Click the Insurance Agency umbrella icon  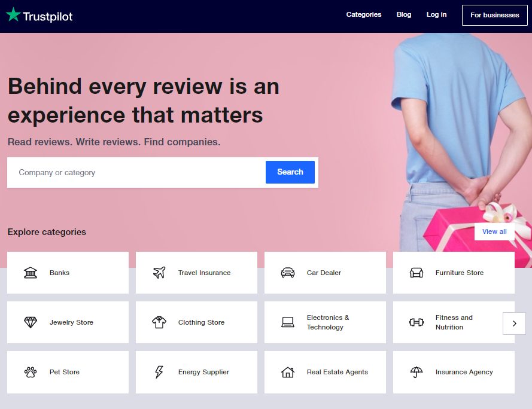coord(417,372)
